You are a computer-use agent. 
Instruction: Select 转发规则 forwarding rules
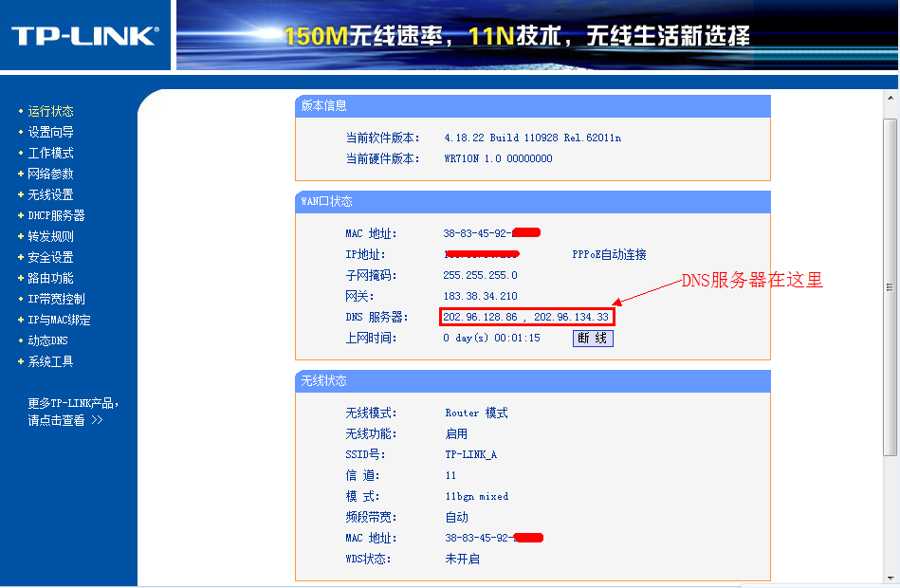point(52,236)
